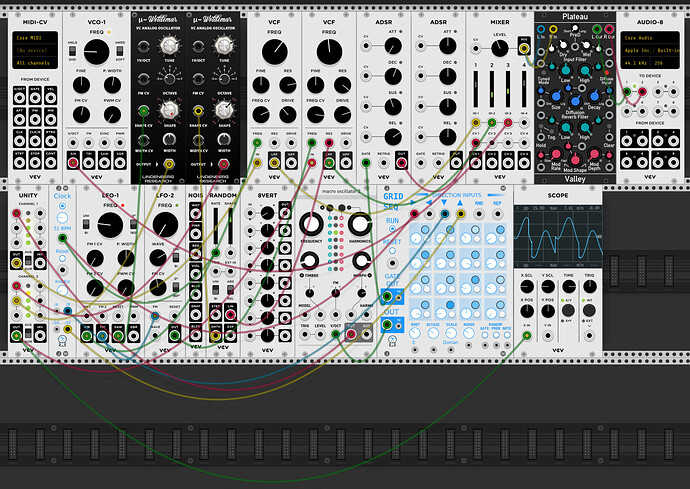This screenshot has height=489, width=690.
Task: Click the waveform display on SCOPE
Action: coord(558,236)
